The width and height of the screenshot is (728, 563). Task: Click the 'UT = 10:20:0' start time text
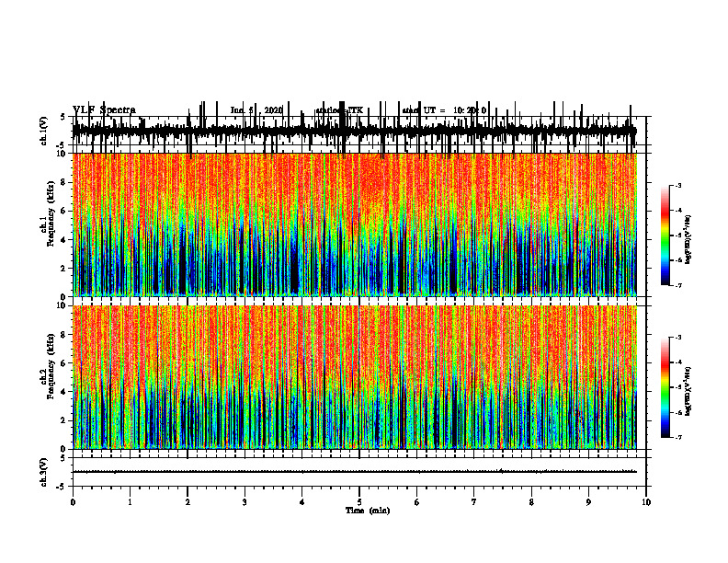(454, 110)
